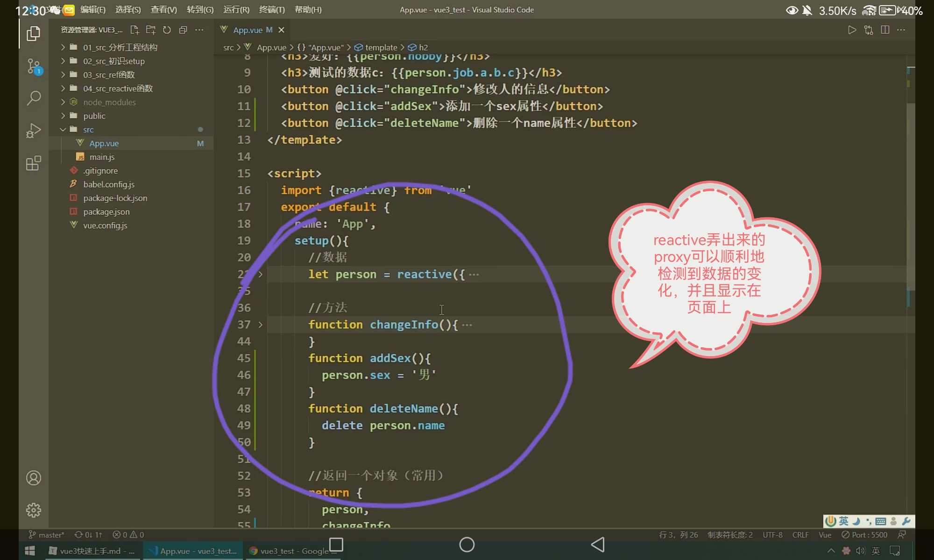
Task: Open Source Control view icon
Action: pyautogui.click(x=34, y=66)
